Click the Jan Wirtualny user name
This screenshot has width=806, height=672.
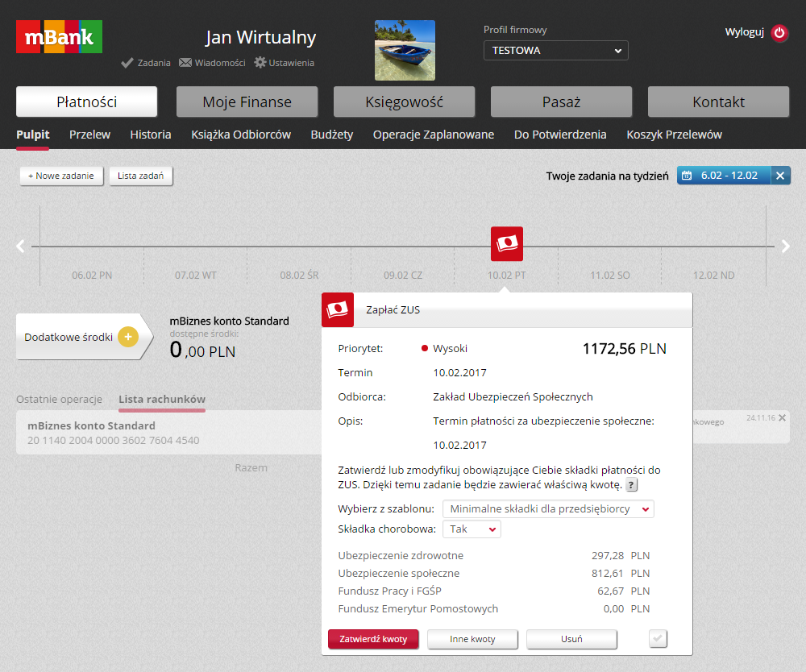(x=260, y=38)
